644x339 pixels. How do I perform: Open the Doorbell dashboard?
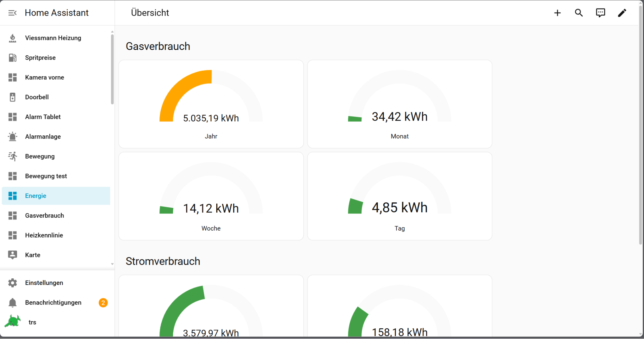click(x=37, y=97)
